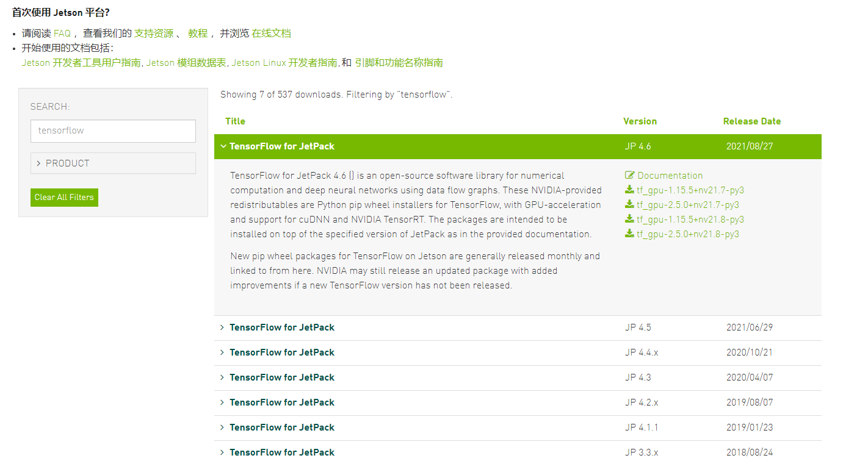
Task: Sort by the Release Date column header
Action: click(x=752, y=121)
